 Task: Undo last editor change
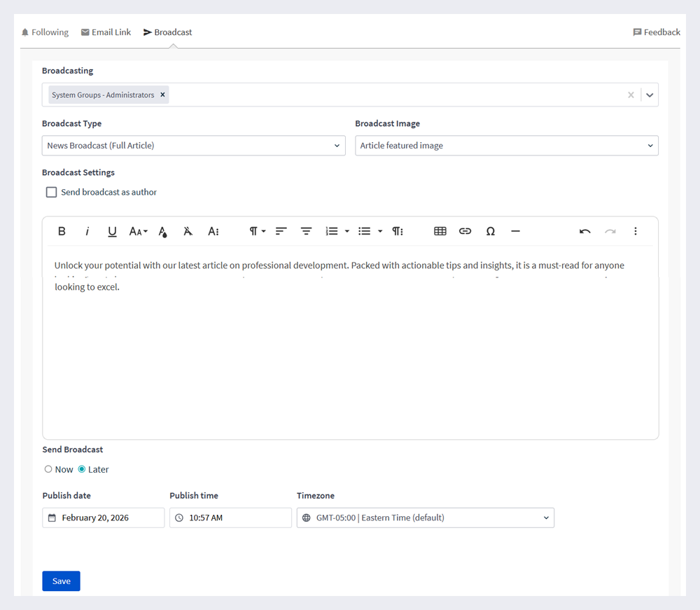click(x=584, y=231)
